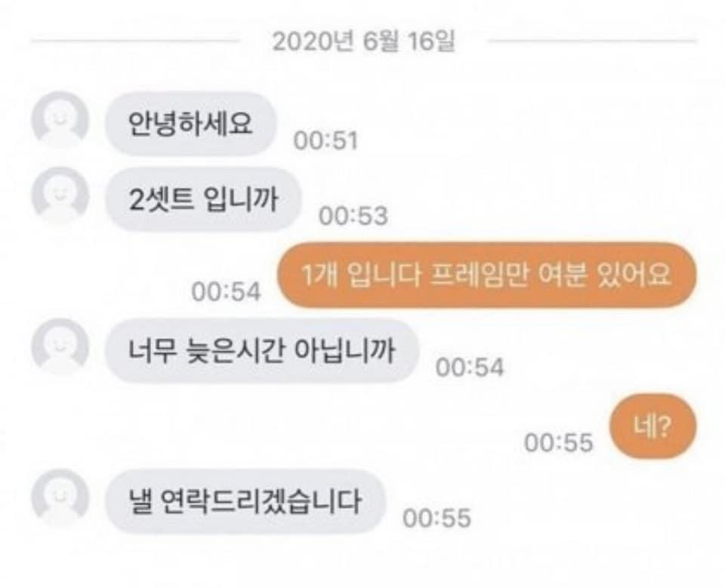Click the word 연락드리겠습니다 in last message
725x588 pixels.
tap(261, 501)
